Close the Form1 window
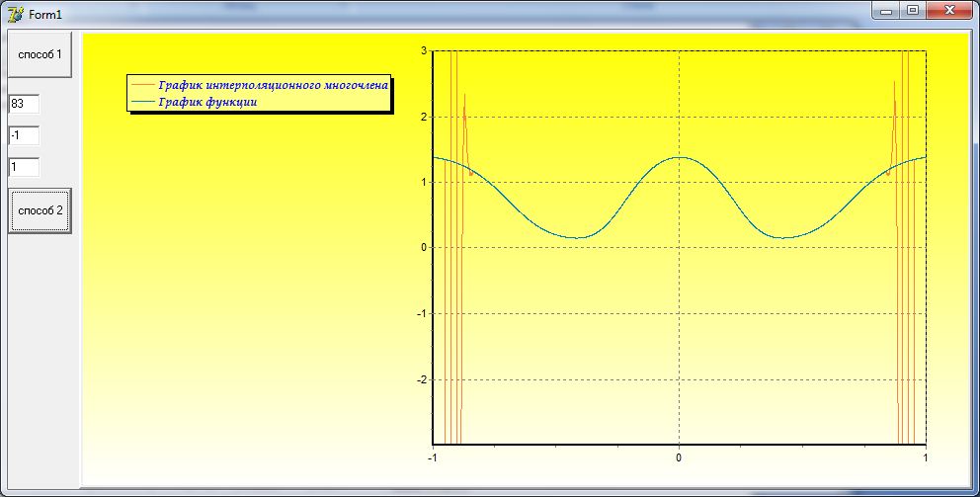 point(949,10)
